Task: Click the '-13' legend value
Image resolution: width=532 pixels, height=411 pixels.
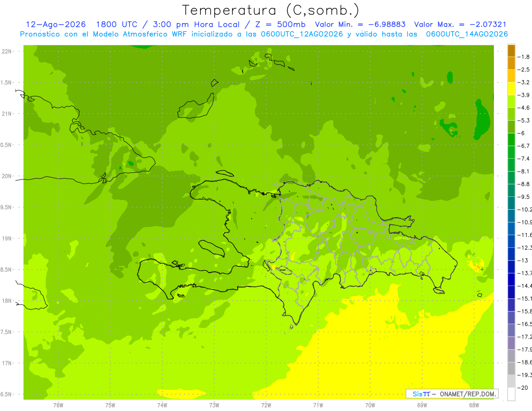Action: click(x=523, y=260)
